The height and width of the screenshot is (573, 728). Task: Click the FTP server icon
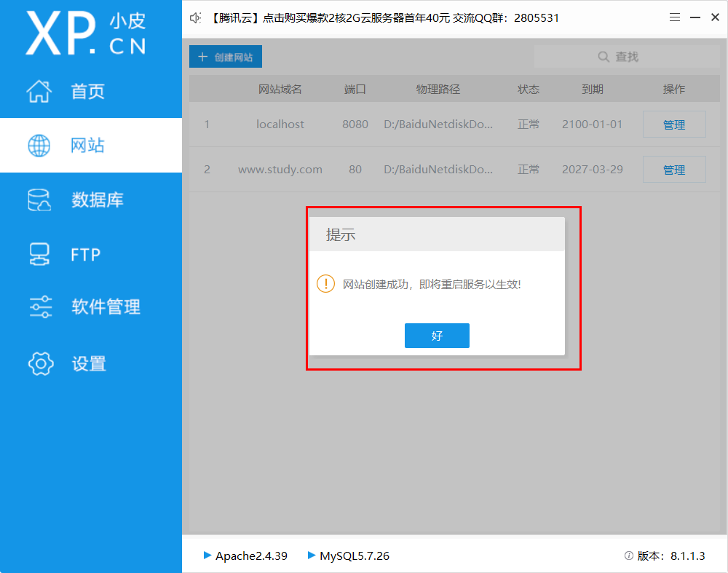(39, 254)
